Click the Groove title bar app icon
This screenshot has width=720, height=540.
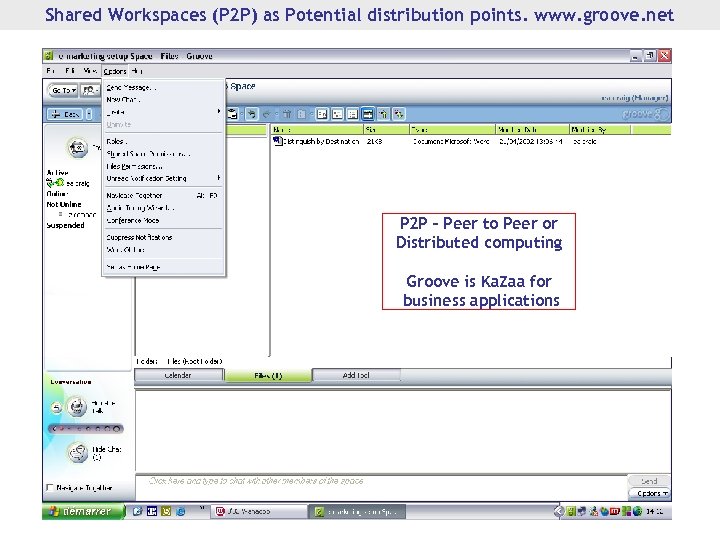pos(49,56)
